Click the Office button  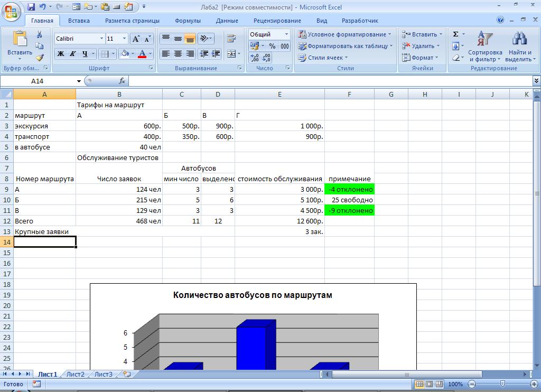(11, 12)
